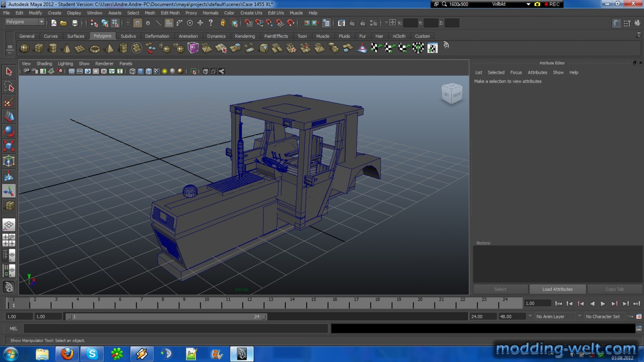Select the Move tool cone icon
The height and width of the screenshot is (362, 644).
[x=9, y=117]
